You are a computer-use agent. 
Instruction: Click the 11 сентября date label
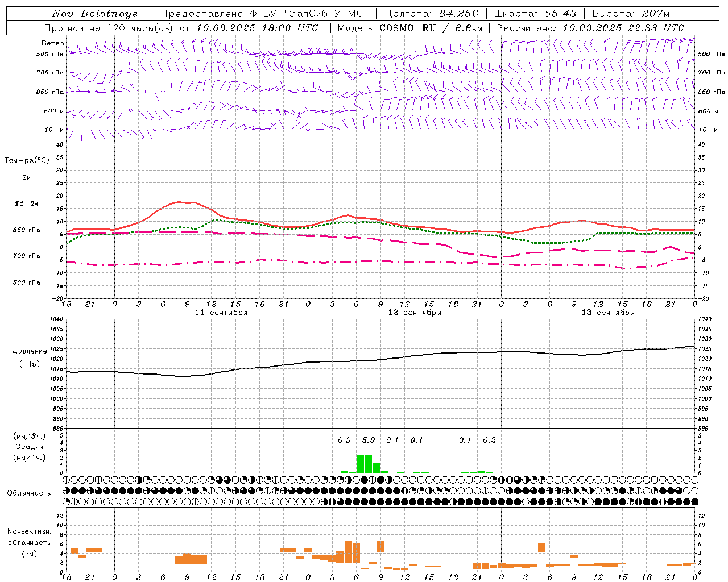(x=221, y=313)
